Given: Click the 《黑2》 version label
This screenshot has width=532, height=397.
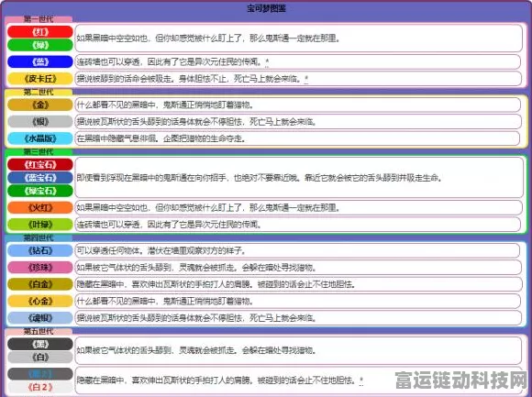Looking at the screenshot, I should click(x=40, y=374).
